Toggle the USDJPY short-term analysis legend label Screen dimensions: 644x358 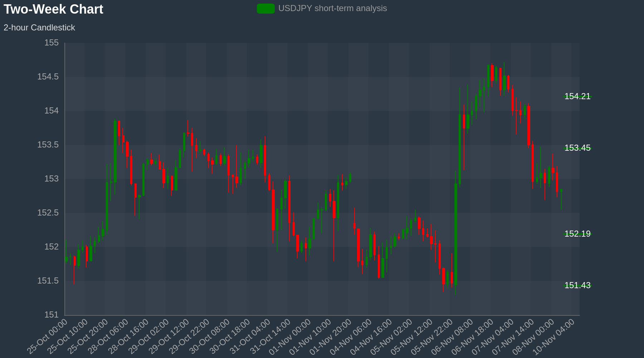[333, 8]
